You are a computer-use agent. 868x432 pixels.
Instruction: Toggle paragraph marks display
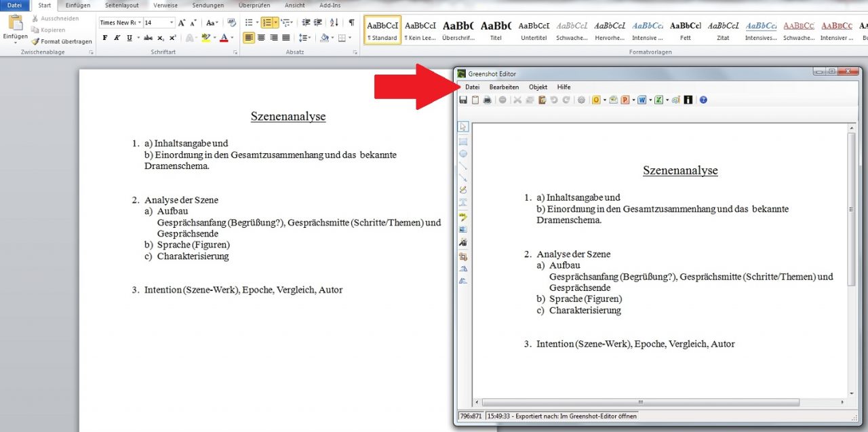351,22
